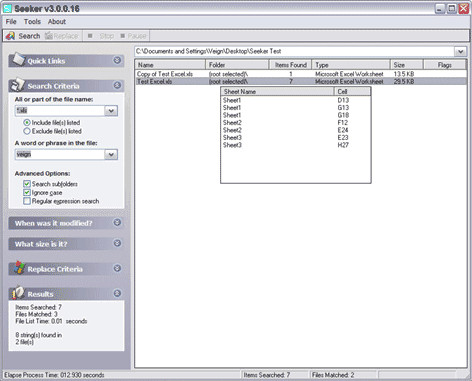The height and width of the screenshot is (381, 472).
Task: Open the search path dropdown arrow
Action: tap(460, 52)
